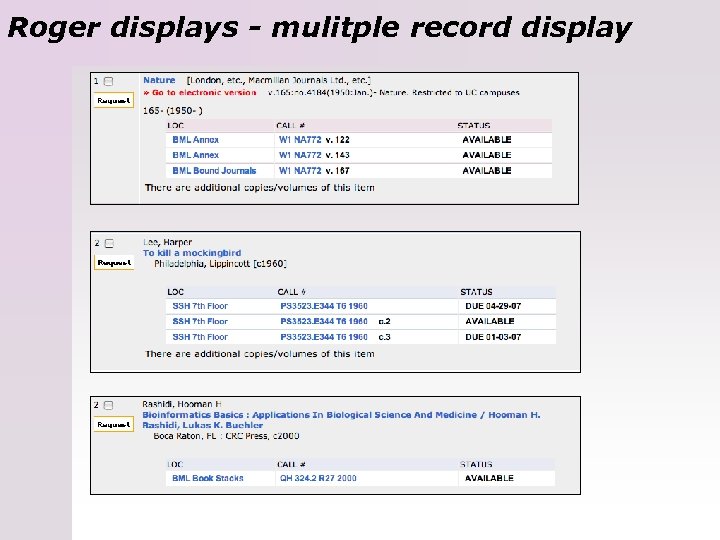
Task: Click the additional copies note under Nature
Action: pos(259,187)
